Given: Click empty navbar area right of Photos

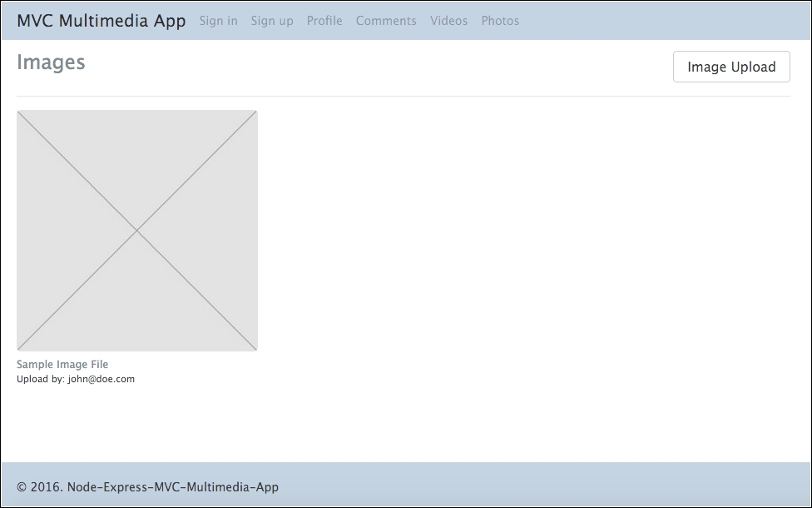Looking at the screenshot, I should (x=666, y=21).
